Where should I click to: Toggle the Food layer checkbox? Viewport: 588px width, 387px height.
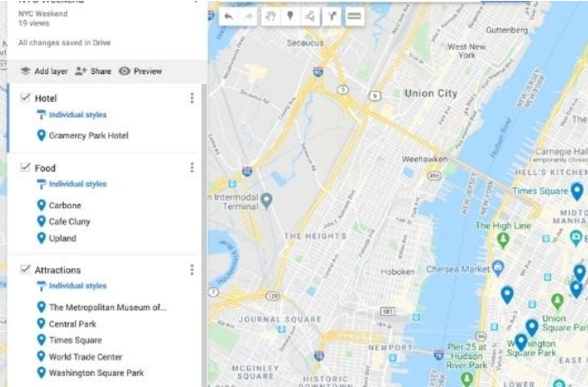point(25,167)
